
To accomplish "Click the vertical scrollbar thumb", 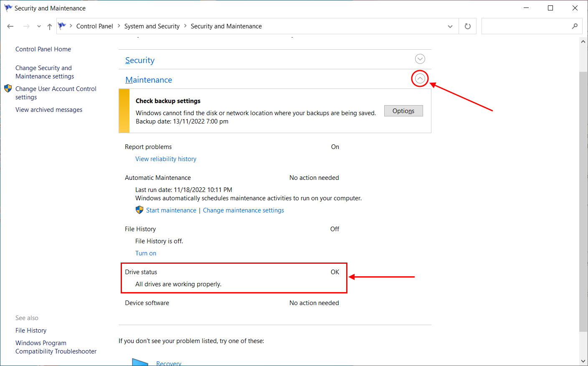I will (583, 202).
